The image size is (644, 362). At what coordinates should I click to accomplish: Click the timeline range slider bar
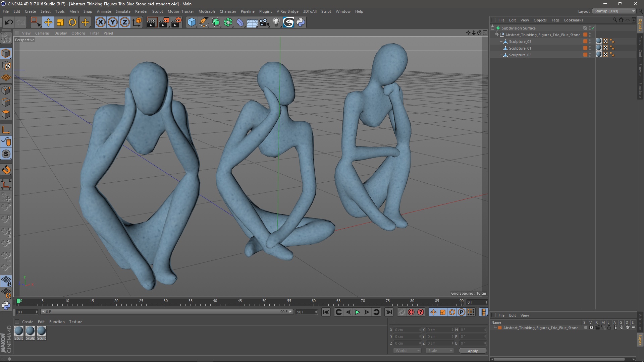pos(167,312)
